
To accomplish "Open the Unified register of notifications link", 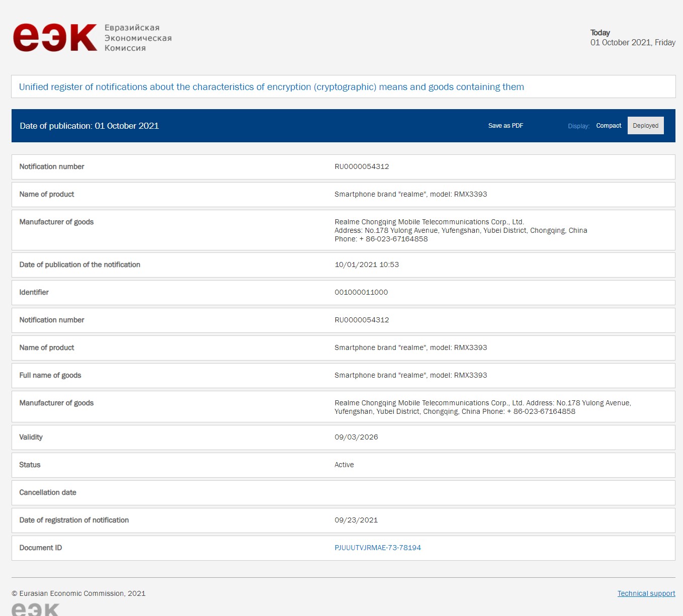I will pos(271,86).
